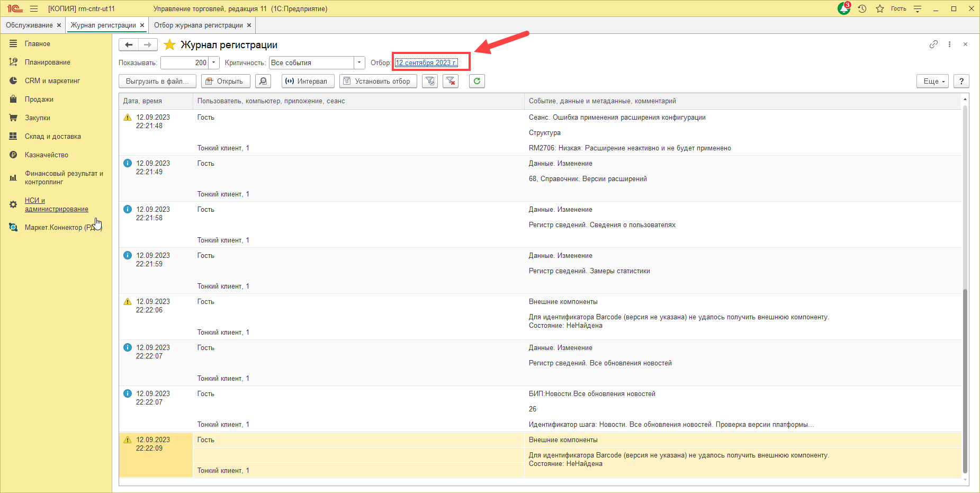The width and height of the screenshot is (980, 493).
Task: Click the clear filter icon with red X
Action: pos(451,81)
